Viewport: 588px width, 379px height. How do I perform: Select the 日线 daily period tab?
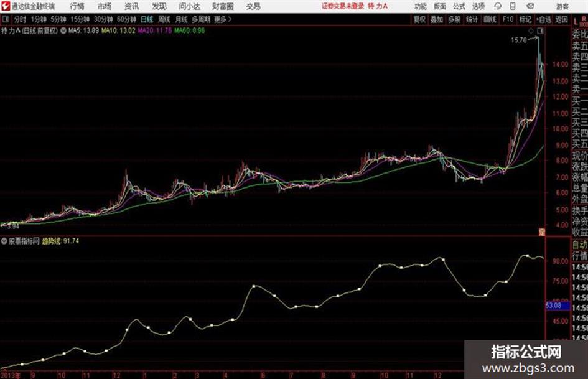[147, 19]
